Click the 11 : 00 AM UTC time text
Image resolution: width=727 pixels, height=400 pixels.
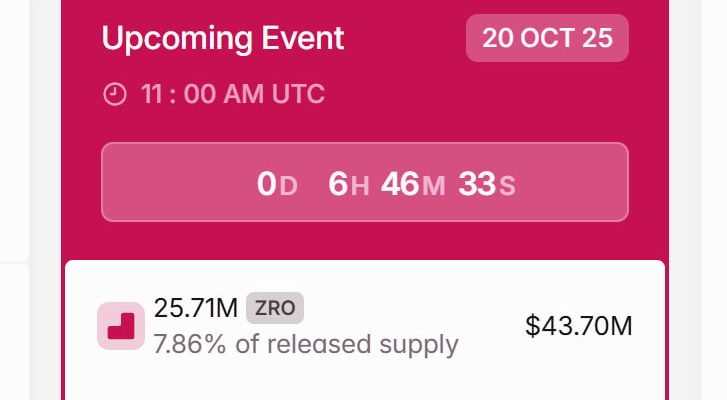click(233, 95)
